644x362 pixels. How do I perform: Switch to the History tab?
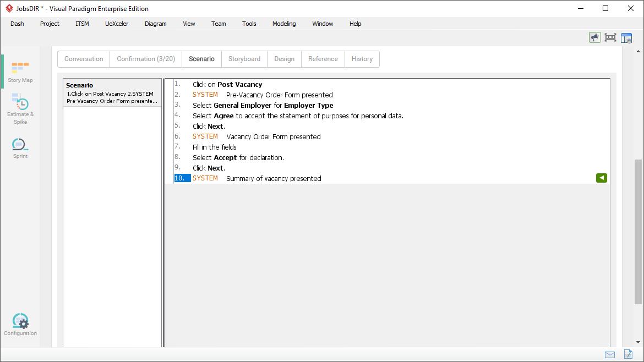pyautogui.click(x=362, y=59)
